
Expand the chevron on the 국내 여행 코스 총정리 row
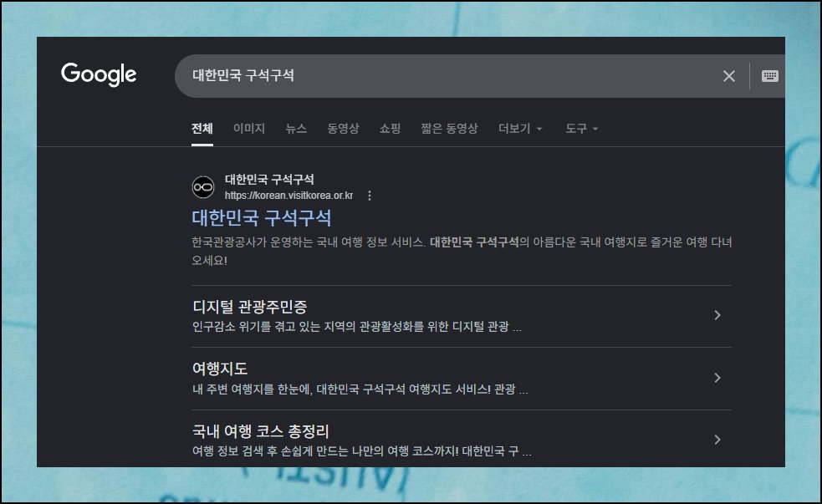pos(717,440)
